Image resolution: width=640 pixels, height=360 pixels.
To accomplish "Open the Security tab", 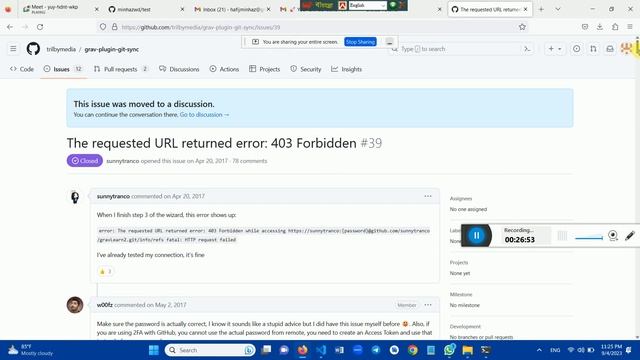I will [306, 69].
